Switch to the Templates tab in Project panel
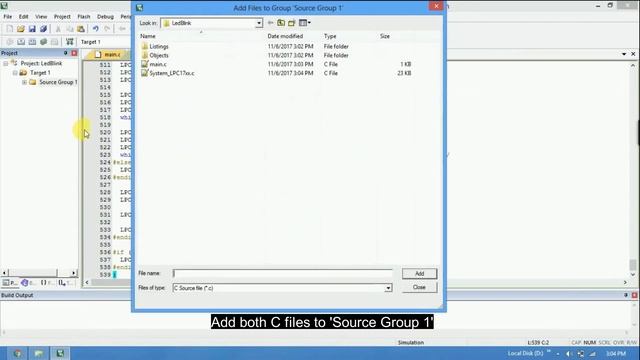The image size is (640, 360). pyautogui.click(x=65, y=282)
